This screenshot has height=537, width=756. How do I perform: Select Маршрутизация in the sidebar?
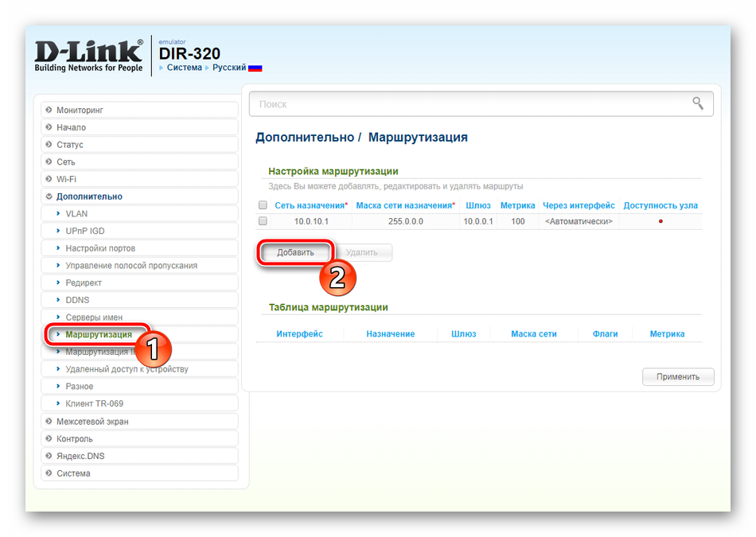(140, 335)
